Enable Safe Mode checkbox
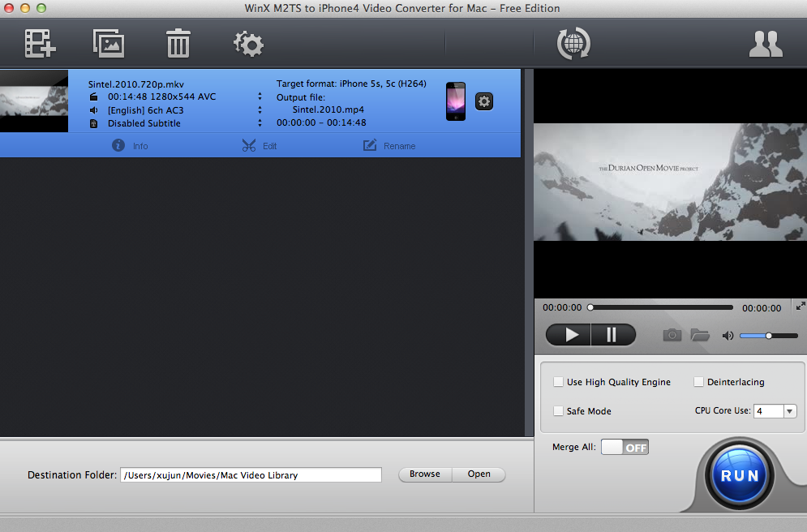The image size is (807, 532). [558, 411]
